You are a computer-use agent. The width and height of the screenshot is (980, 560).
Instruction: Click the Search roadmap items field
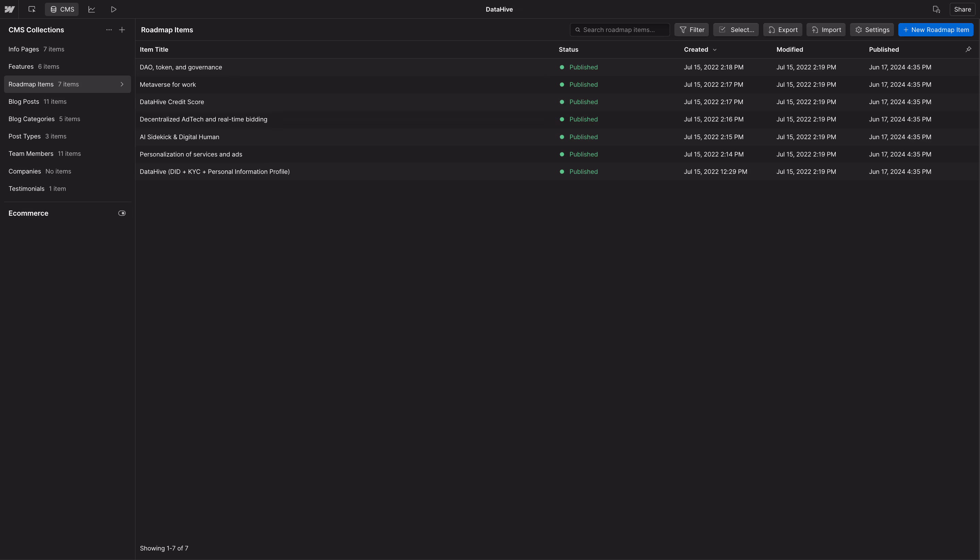(620, 30)
